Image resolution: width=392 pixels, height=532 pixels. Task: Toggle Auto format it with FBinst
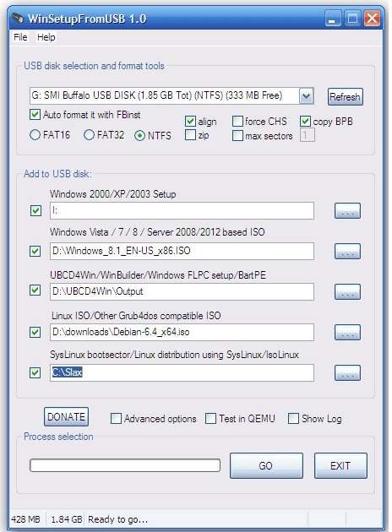point(35,114)
